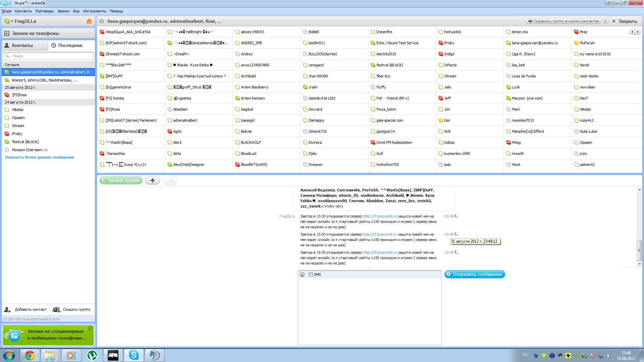Page participants list to the left

[632, 32]
